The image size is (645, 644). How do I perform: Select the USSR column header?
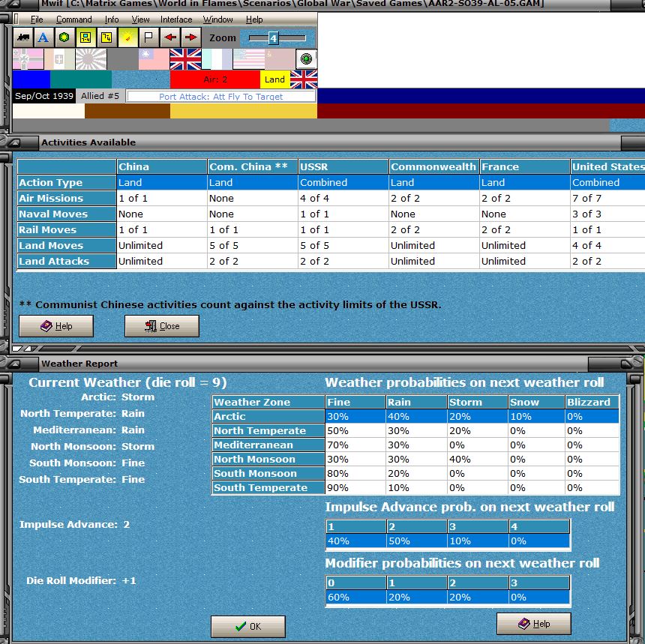pos(343,166)
